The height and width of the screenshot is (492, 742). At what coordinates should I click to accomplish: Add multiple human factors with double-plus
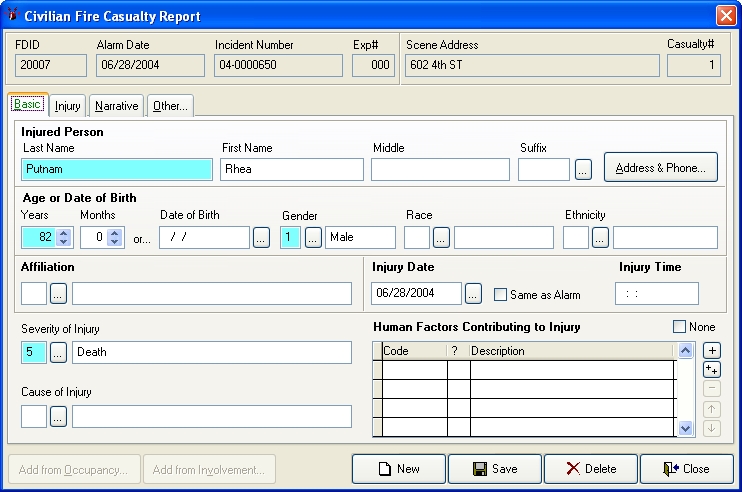point(712,369)
